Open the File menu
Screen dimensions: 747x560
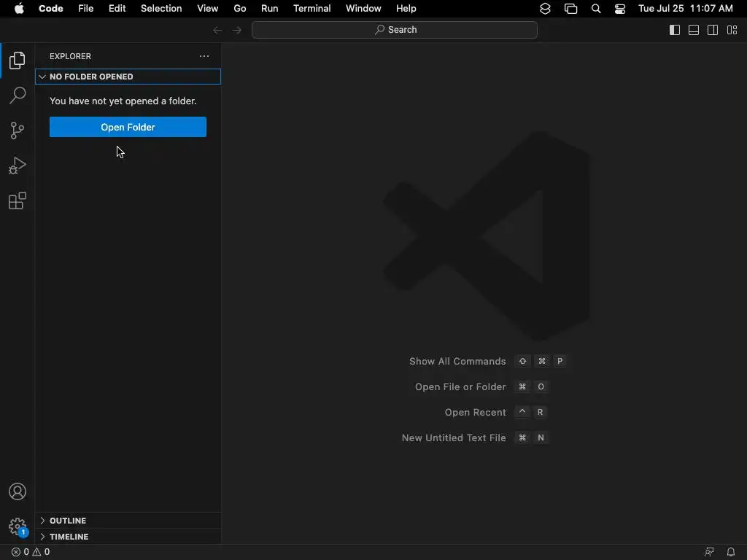coord(86,9)
